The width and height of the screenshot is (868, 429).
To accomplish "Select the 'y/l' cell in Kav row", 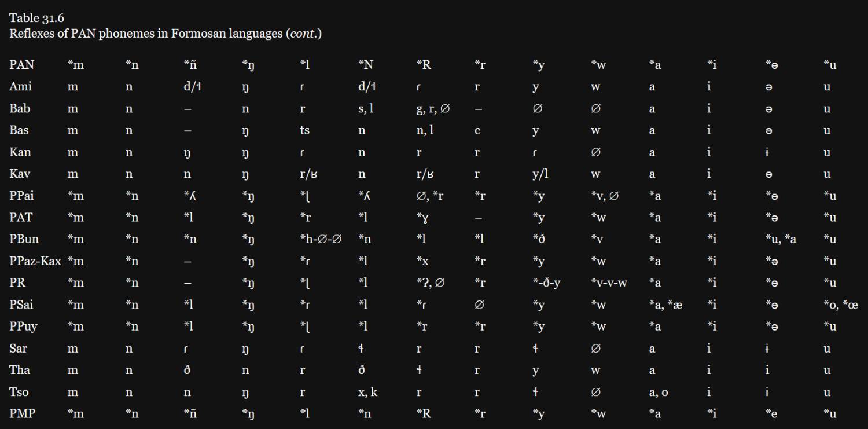I will pos(540,174).
